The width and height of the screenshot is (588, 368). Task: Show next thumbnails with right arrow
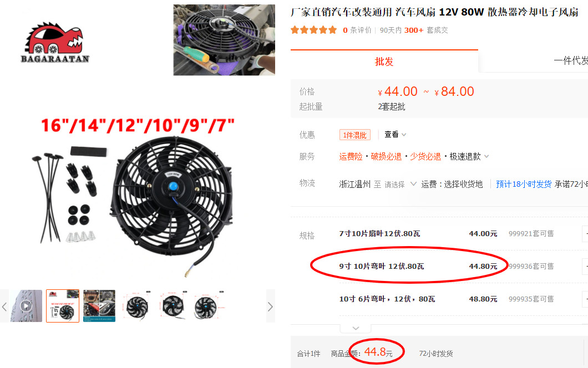click(x=270, y=307)
